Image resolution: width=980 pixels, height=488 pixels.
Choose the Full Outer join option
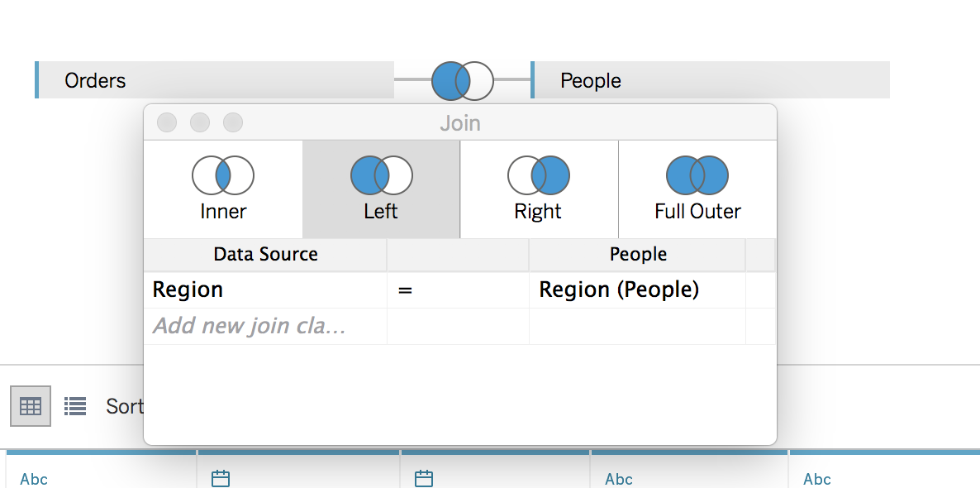click(x=697, y=189)
